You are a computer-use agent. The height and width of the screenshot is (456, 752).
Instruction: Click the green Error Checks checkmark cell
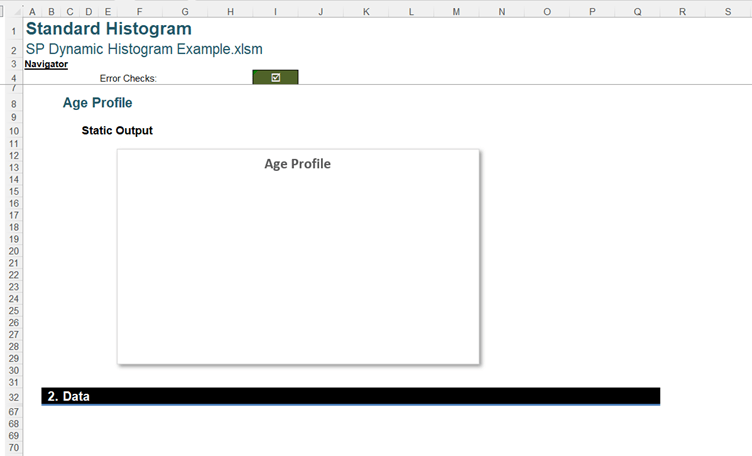(x=275, y=77)
